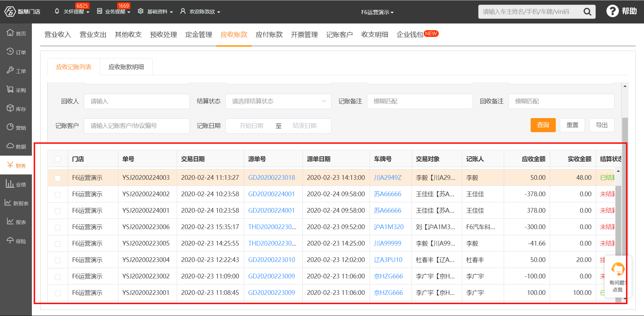The width and height of the screenshot is (644, 316).
Task: Open the 库存 box sidebar icon
Action: tap(10, 108)
